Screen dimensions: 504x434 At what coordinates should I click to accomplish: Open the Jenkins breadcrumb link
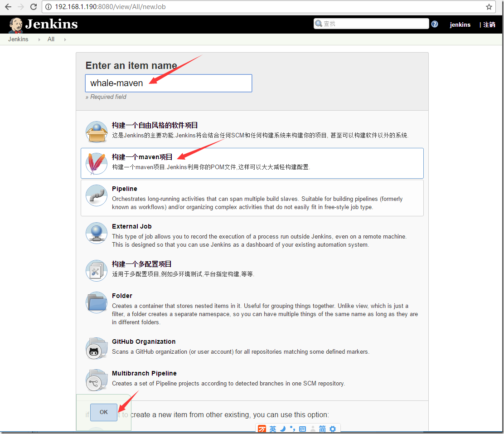coord(18,39)
